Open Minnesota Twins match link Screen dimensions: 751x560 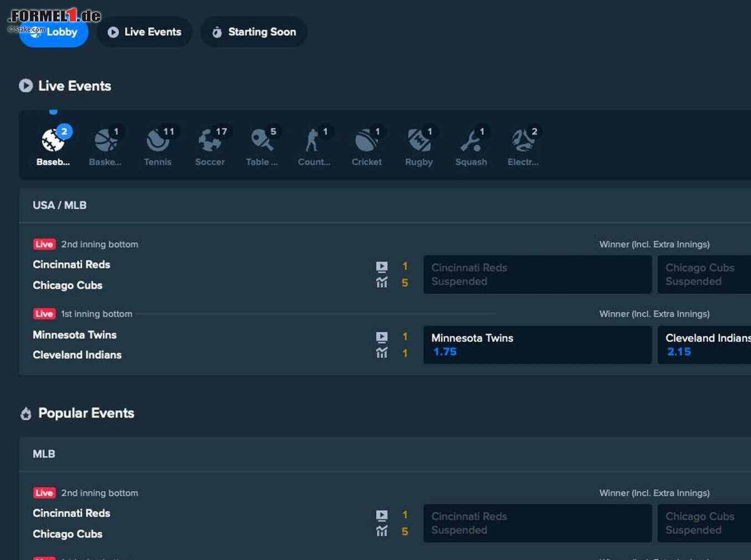tap(75, 335)
